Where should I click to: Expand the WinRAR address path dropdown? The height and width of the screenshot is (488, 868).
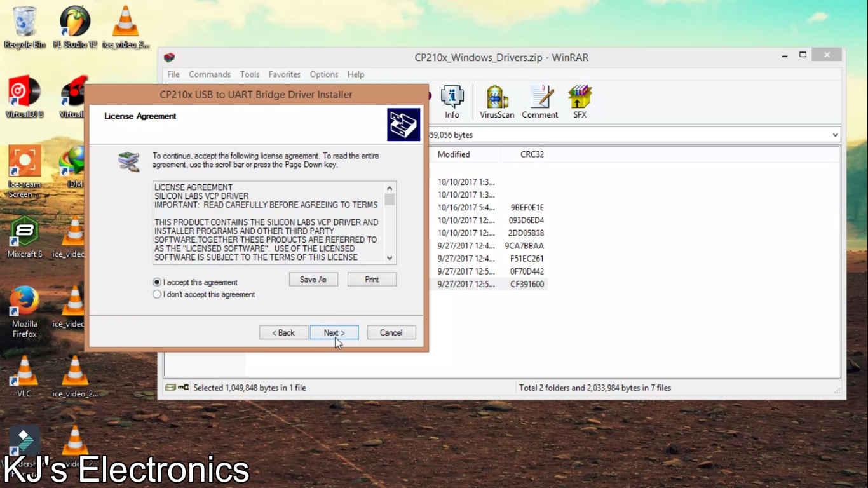(835, 135)
